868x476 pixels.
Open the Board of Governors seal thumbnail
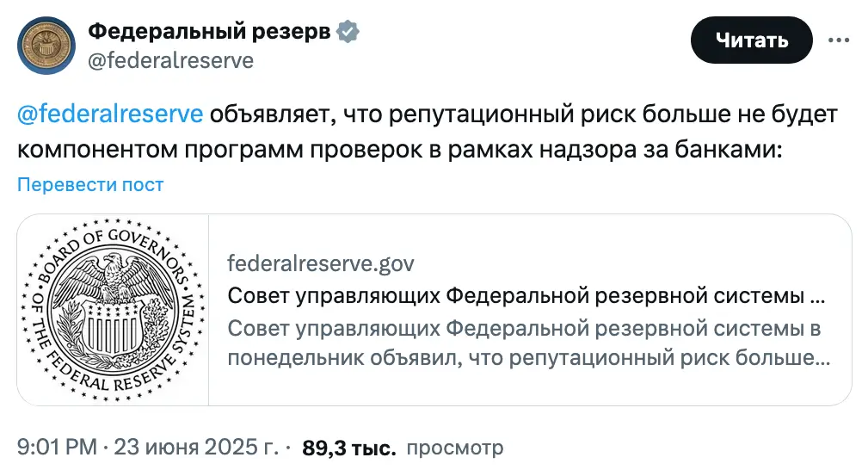point(114,310)
